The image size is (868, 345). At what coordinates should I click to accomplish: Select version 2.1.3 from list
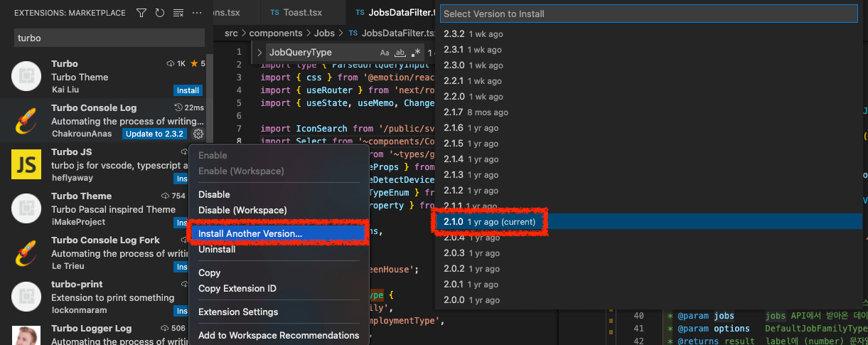click(x=648, y=175)
